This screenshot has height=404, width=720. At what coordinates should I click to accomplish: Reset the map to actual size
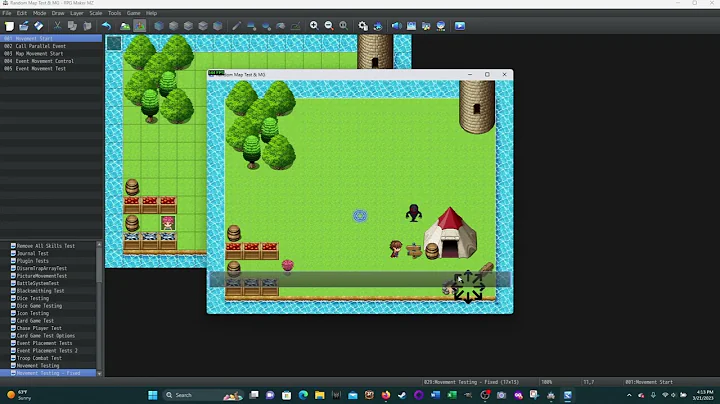pyautogui.click(x=343, y=26)
